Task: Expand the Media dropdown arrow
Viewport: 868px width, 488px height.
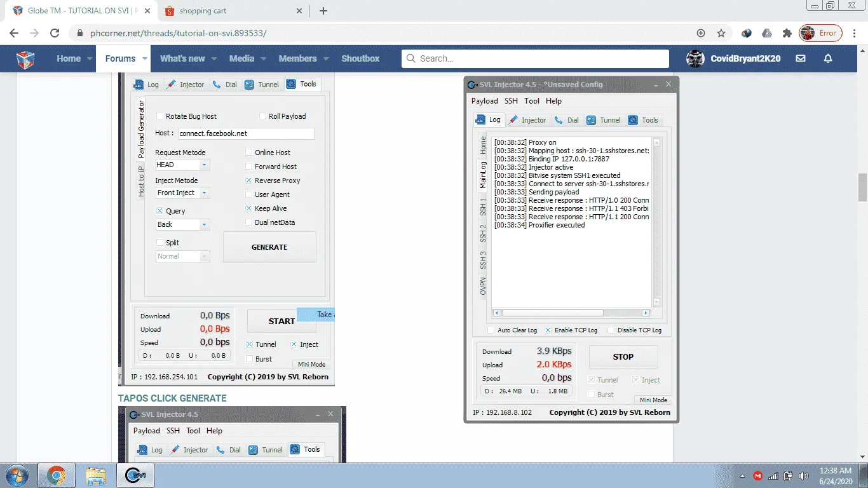Action: click(x=263, y=58)
